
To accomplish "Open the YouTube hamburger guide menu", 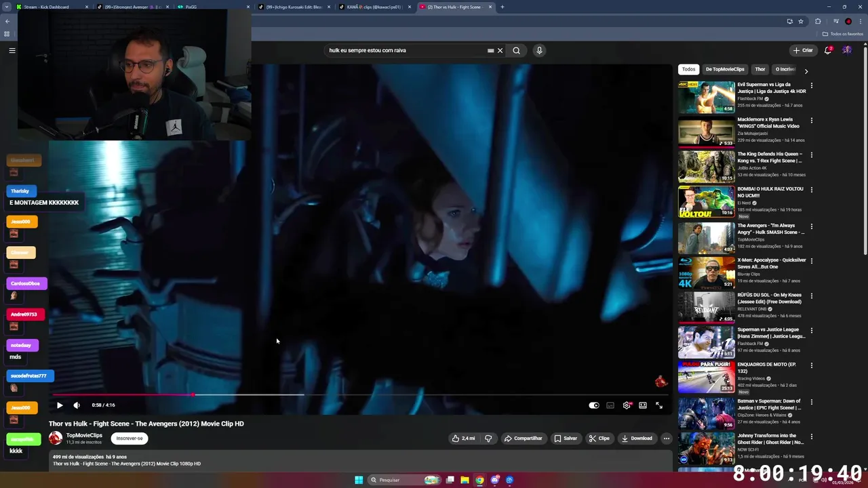I will (x=12, y=50).
